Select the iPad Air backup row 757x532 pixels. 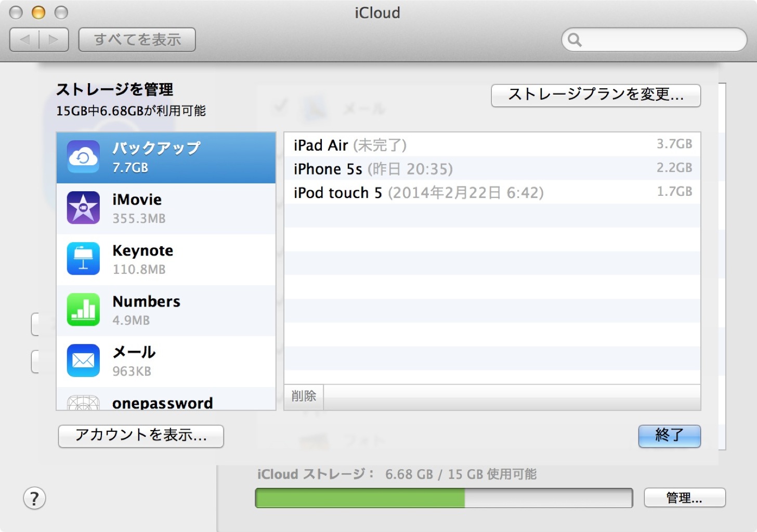pos(492,144)
